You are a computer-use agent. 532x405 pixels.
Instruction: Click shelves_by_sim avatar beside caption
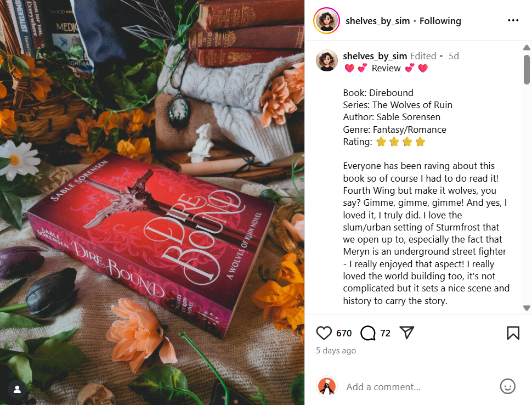pyautogui.click(x=327, y=60)
